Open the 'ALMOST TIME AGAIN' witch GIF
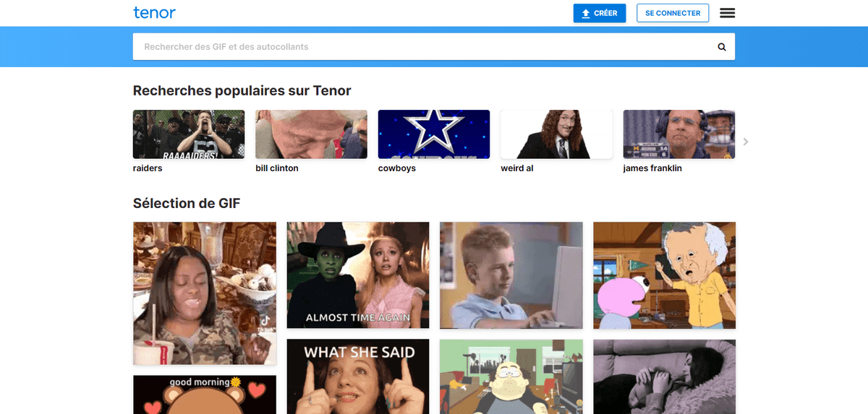 pyautogui.click(x=358, y=275)
